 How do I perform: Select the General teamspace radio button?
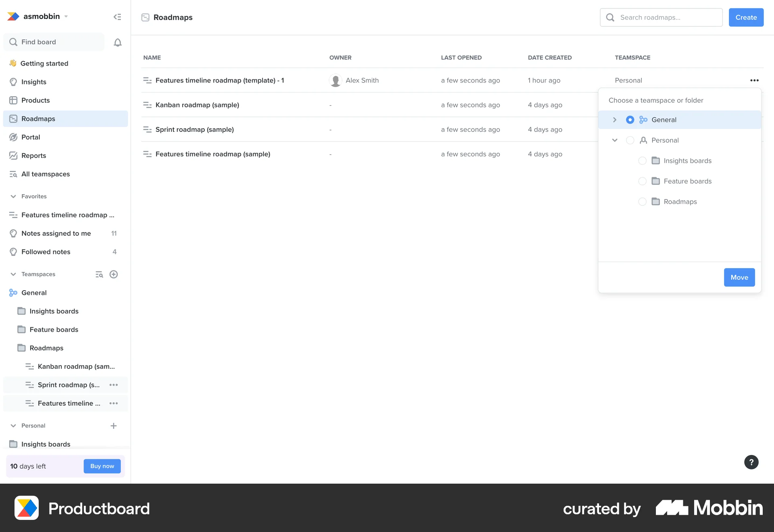point(630,120)
